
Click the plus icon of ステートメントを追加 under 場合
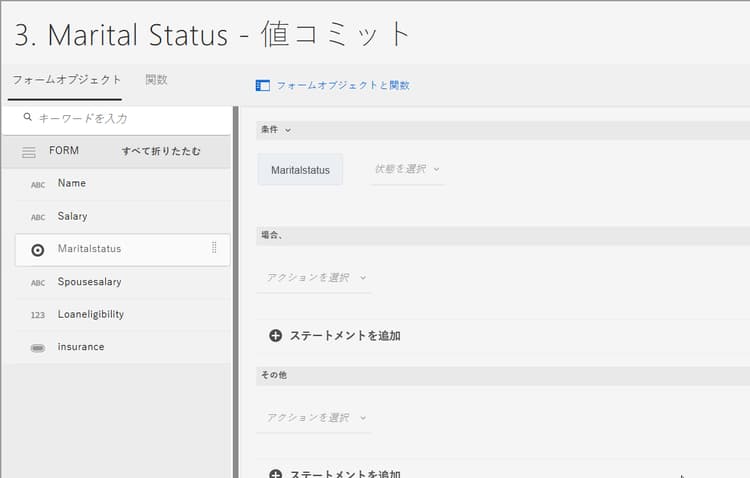click(x=276, y=335)
